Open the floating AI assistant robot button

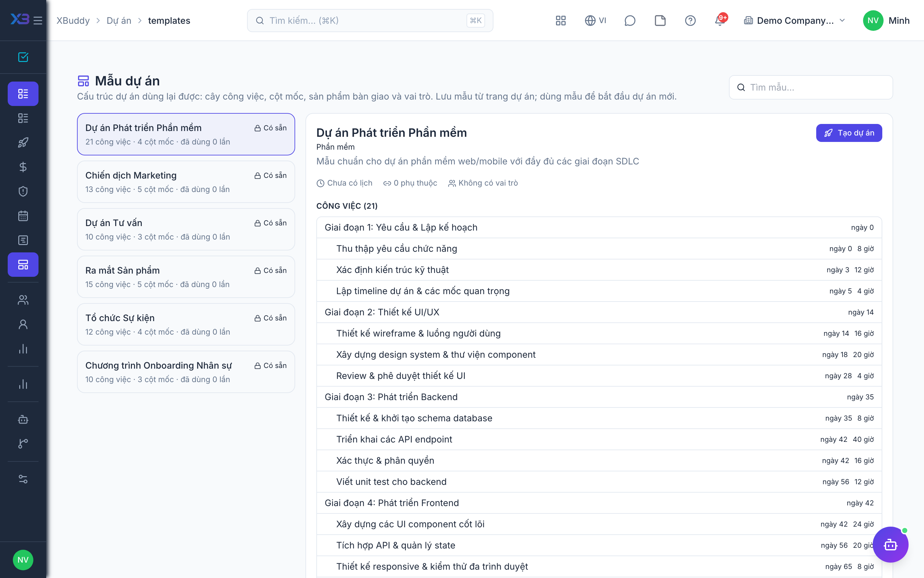pos(890,544)
